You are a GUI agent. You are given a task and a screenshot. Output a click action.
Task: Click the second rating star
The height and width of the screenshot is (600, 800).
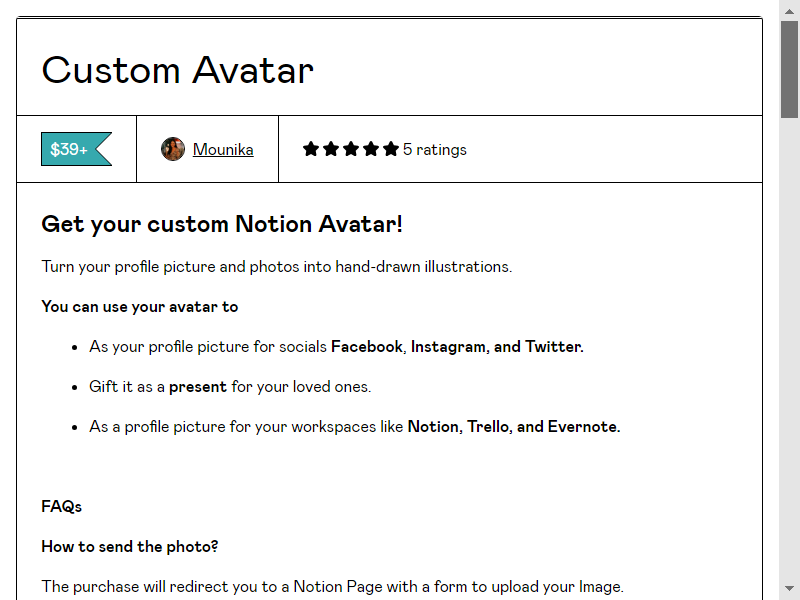(331, 149)
